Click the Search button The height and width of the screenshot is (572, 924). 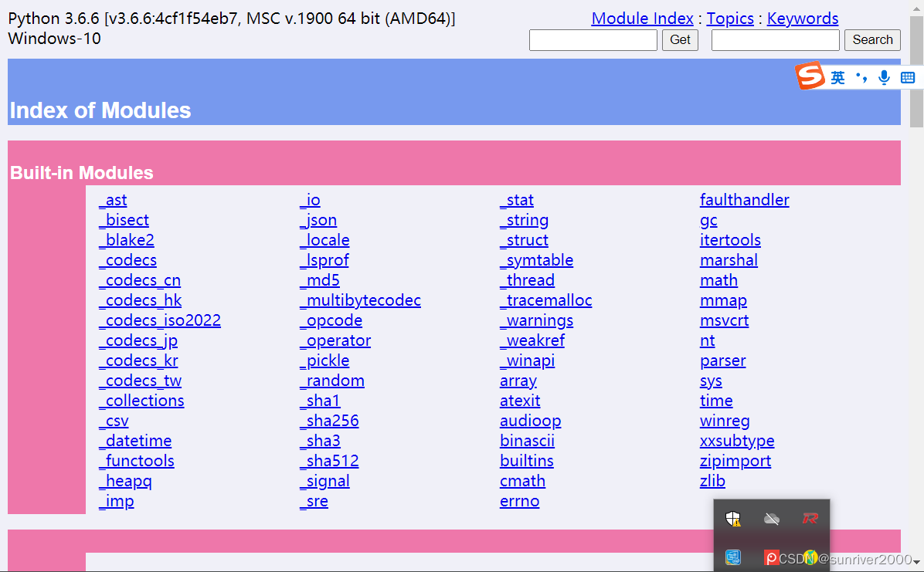pos(872,40)
